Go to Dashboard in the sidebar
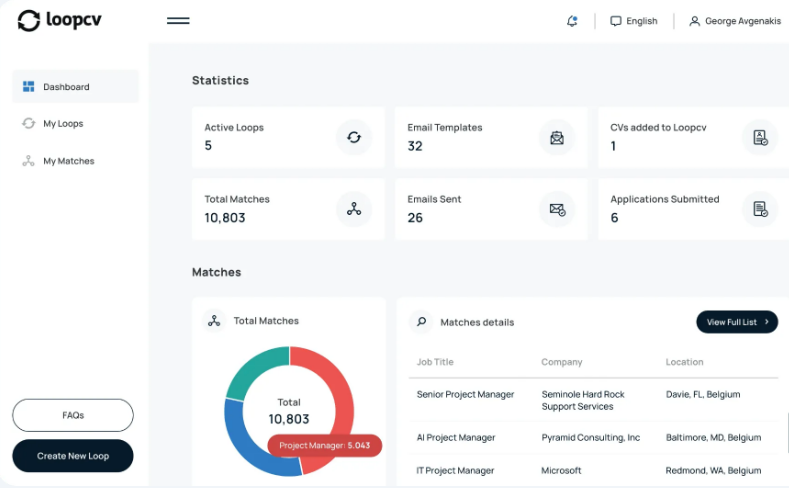 pos(75,87)
